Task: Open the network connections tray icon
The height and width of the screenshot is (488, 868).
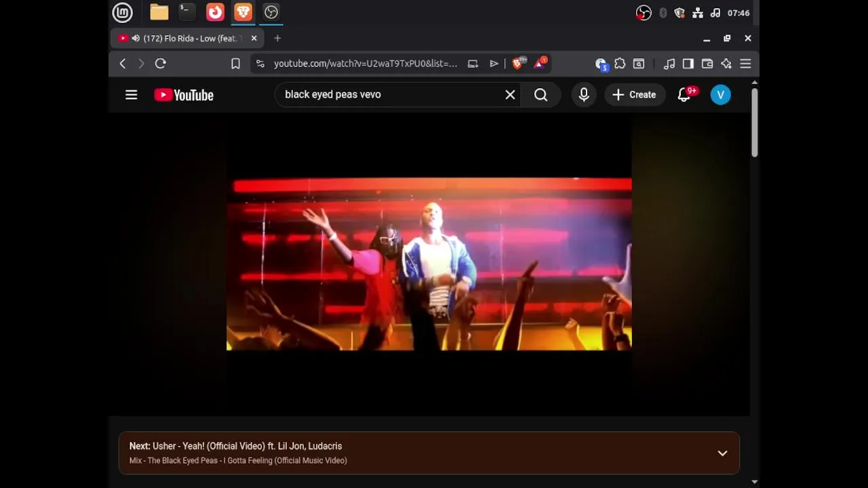Action: coord(698,13)
